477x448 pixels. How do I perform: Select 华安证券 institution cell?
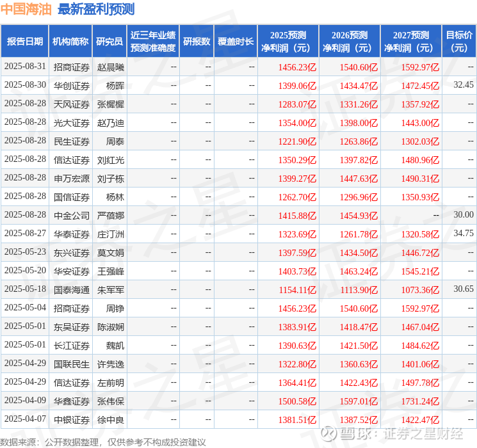pos(72,271)
